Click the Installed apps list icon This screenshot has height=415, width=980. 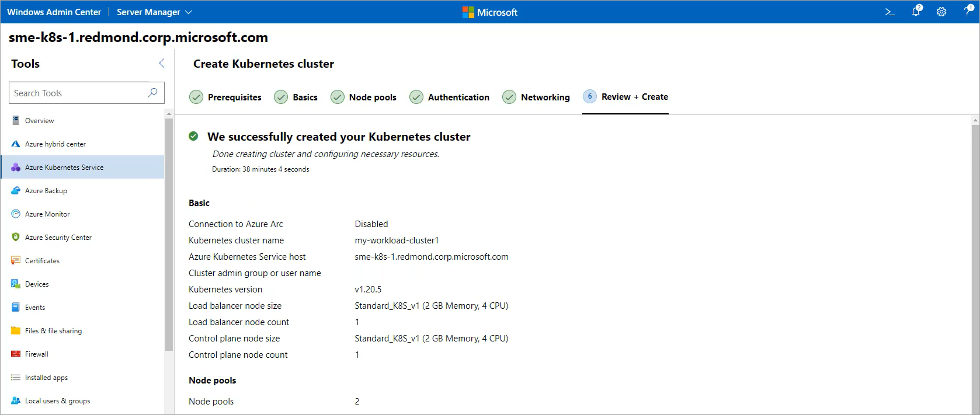[16, 377]
